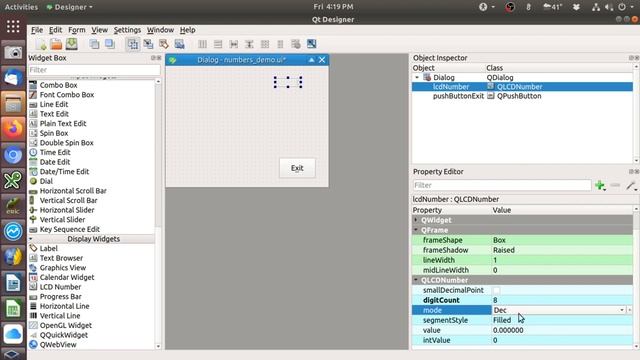Open the Files manager in the dock
This screenshot has width=640, height=360.
13,103
